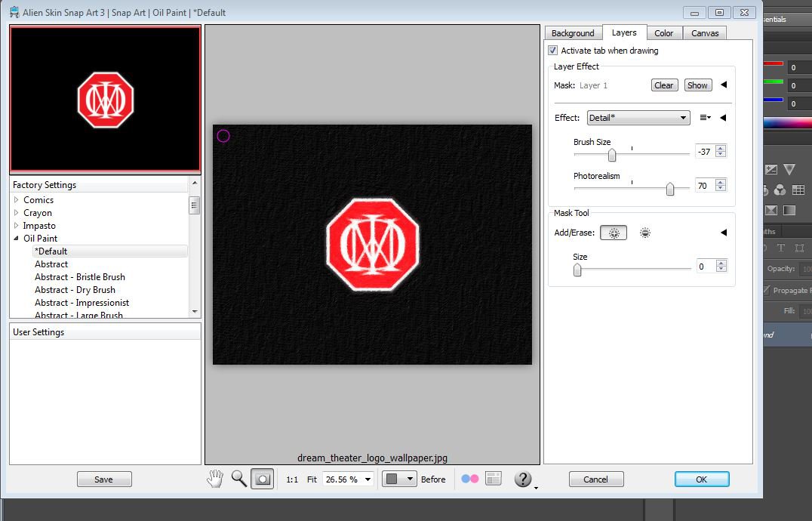
Task: Choose the Erase mask brush icon
Action: click(x=644, y=233)
